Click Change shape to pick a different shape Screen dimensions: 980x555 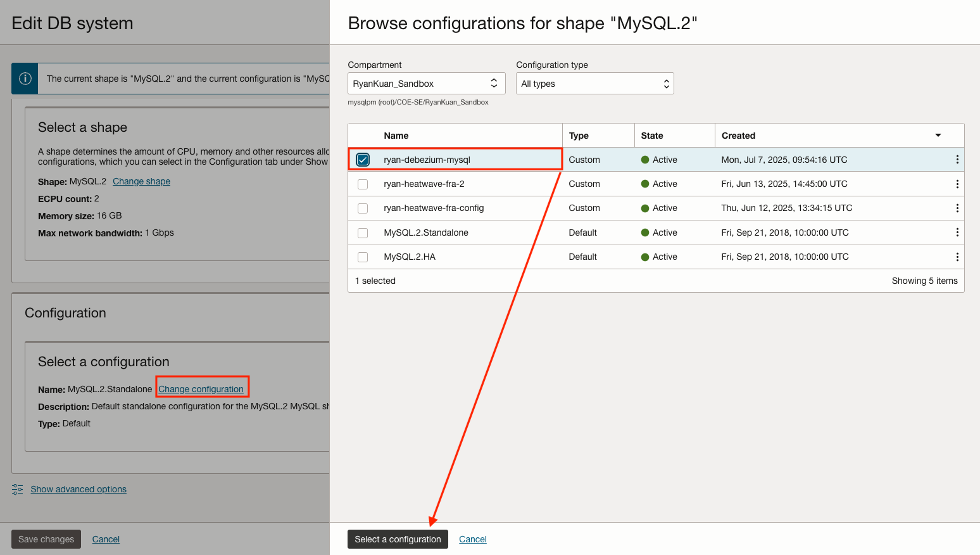point(141,181)
